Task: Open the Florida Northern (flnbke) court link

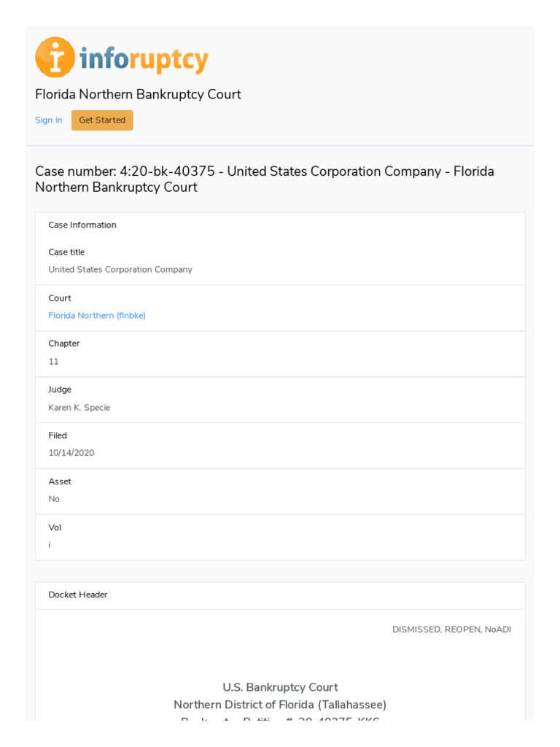Action: pos(97,315)
